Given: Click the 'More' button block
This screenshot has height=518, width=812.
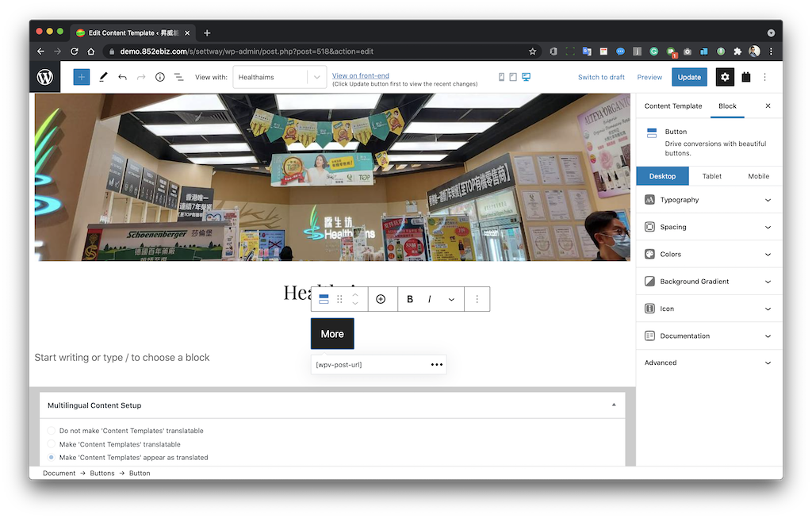Looking at the screenshot, I should coord(332,334).
